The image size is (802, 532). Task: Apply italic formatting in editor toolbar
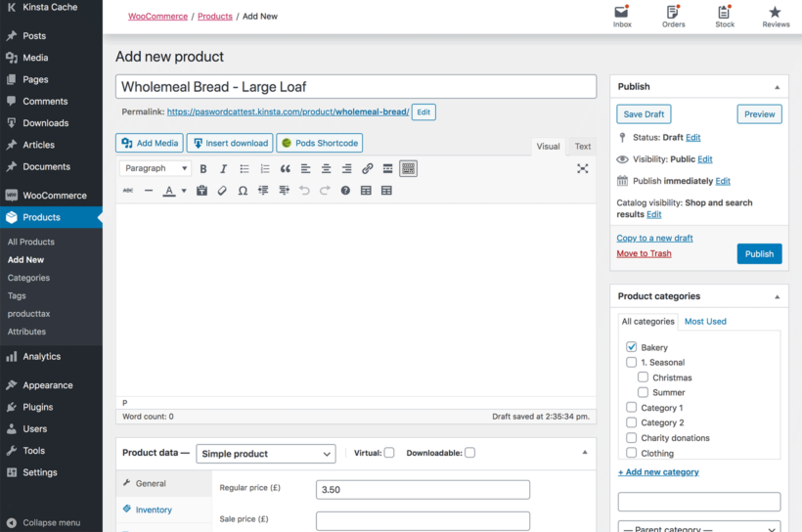coord(223,169)
